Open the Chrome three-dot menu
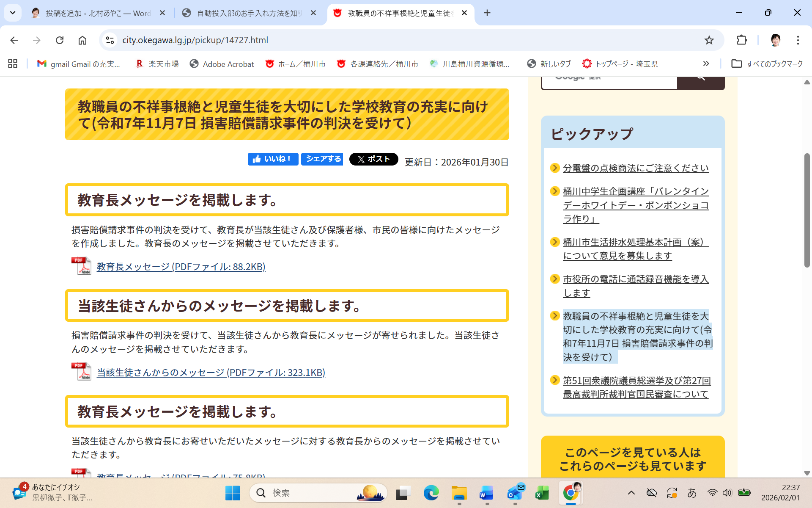This screenshot has width=812, height=508. point(798,40)
